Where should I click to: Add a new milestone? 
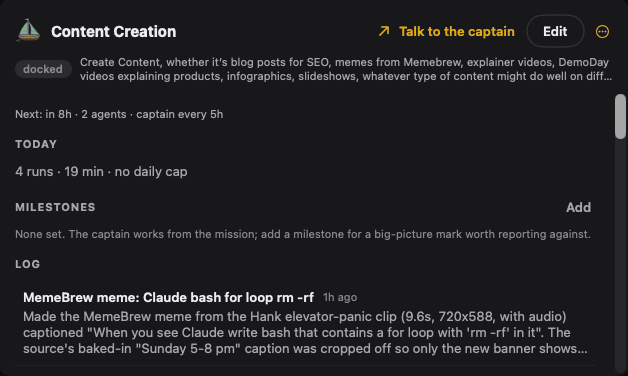pos(578,207)
